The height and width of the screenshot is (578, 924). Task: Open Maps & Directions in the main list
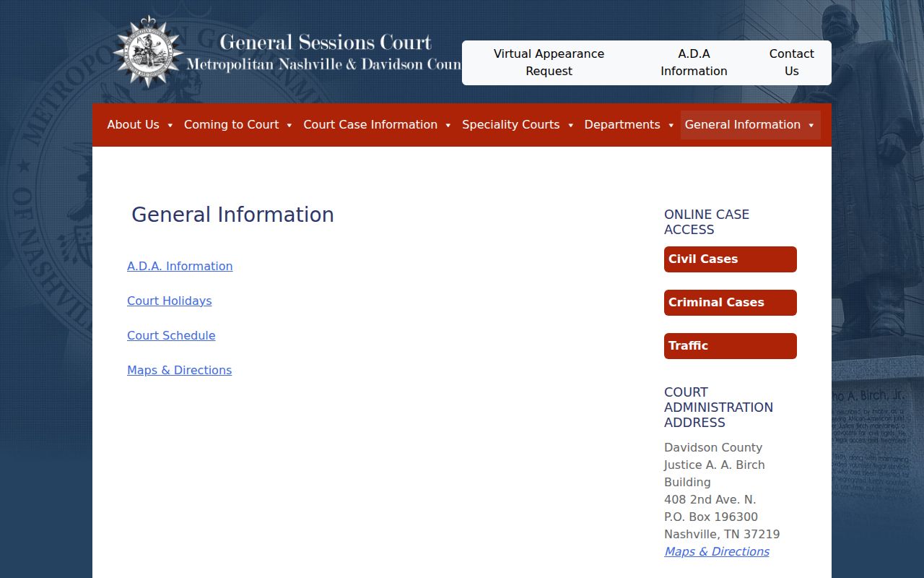pyautogui.click(x=180, y=370)
